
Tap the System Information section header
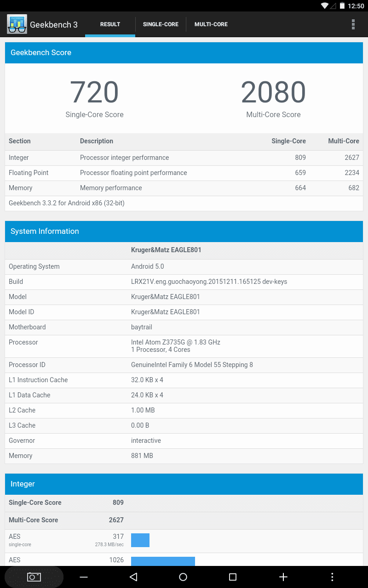(x=184, y=232)
